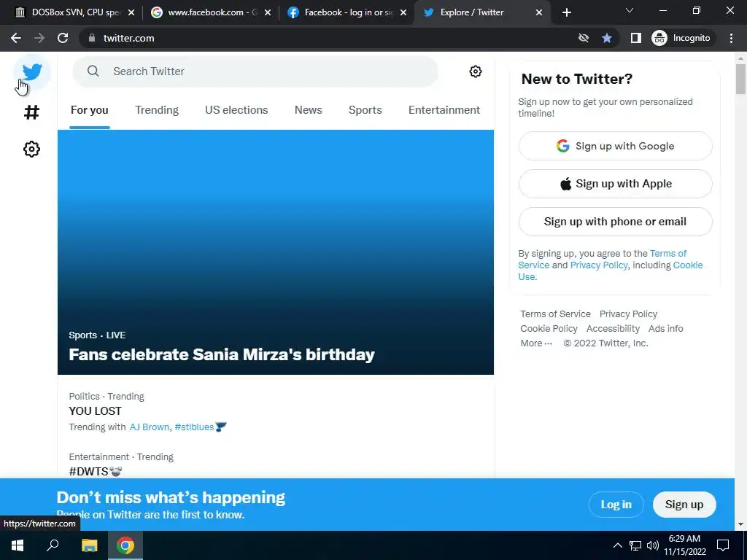Close the Explore / Twitter tab
This screenshot has width=747, height=560.
click(x=539, y=13)
